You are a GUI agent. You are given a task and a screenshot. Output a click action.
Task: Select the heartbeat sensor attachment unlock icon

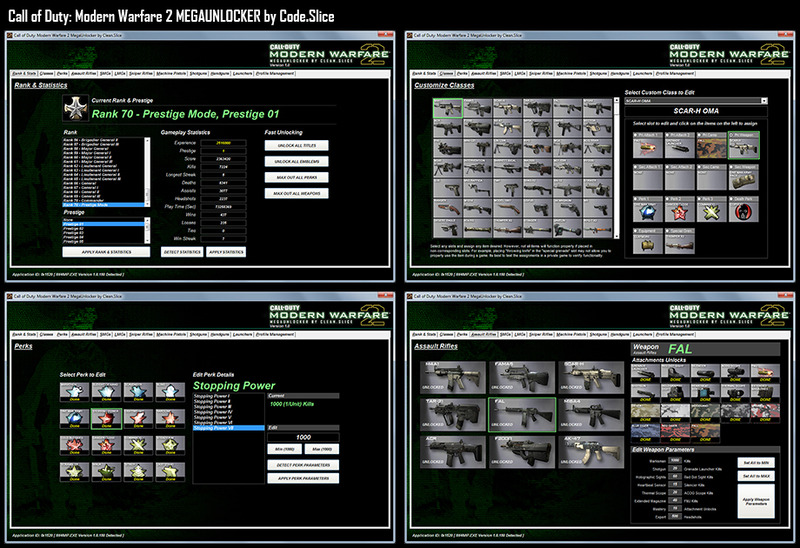[x=705, y=393]
